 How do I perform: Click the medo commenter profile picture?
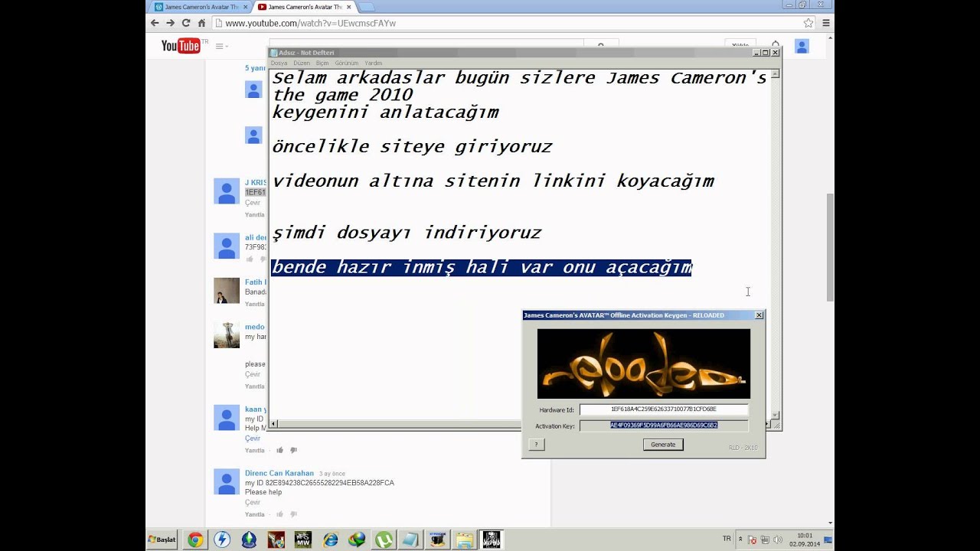(x=227, y=335)
